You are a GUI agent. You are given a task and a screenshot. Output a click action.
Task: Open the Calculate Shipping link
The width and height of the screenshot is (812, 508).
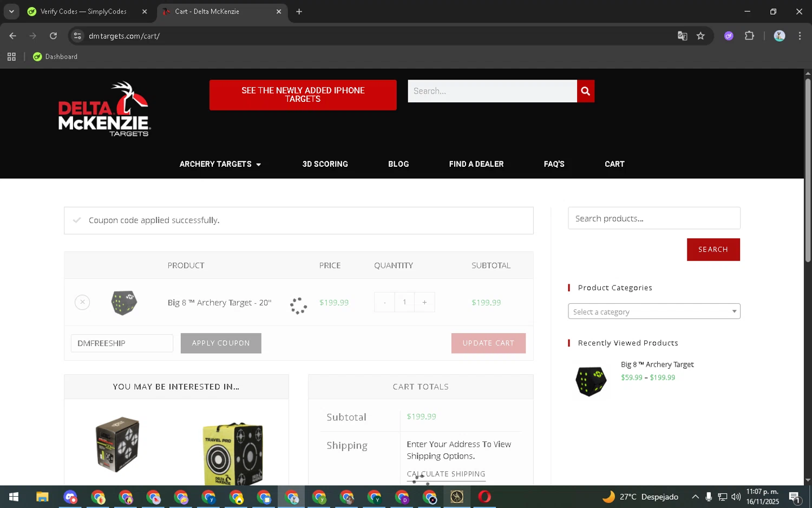(446, 474)
